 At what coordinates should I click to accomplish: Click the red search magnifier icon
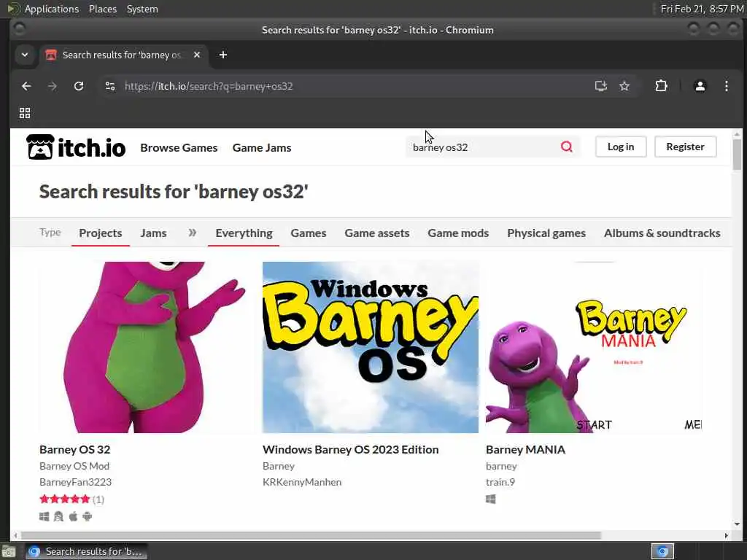click(x=566, y=147)
